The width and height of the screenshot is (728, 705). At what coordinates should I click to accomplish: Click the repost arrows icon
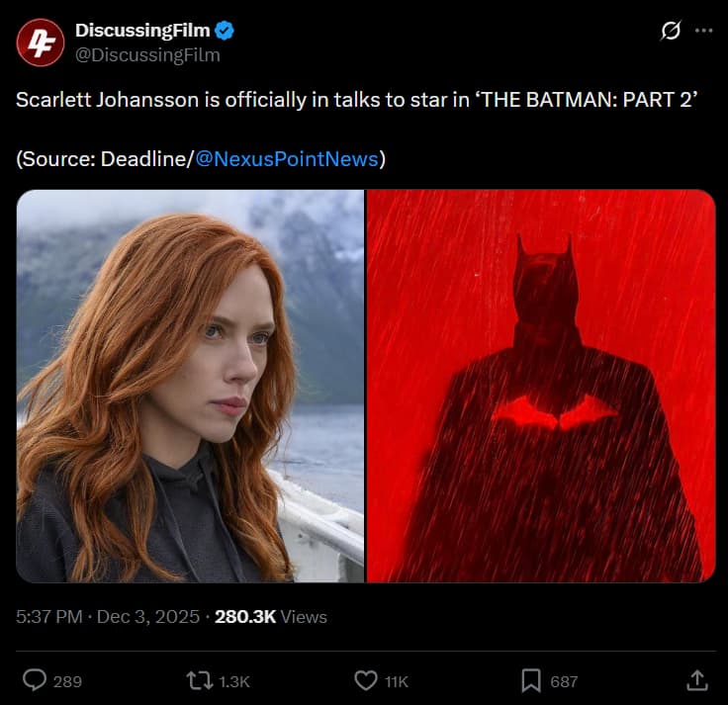tap(199, 680)
